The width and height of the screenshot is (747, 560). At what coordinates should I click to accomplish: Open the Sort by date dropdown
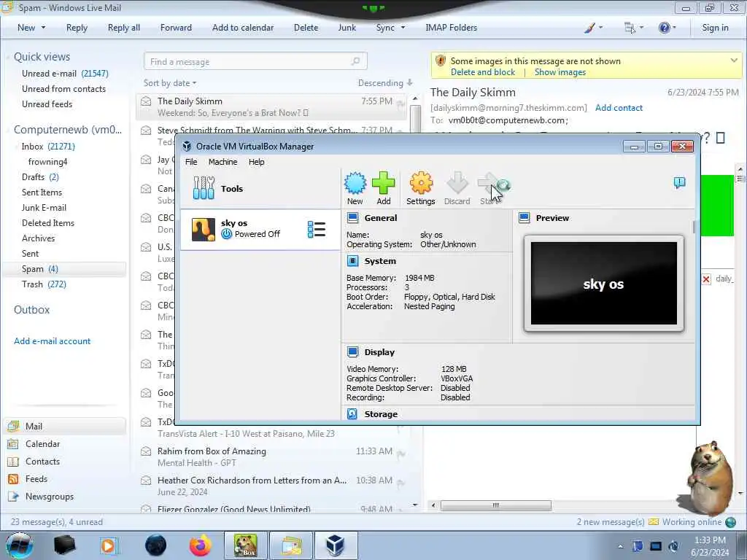tap(170, 83)
